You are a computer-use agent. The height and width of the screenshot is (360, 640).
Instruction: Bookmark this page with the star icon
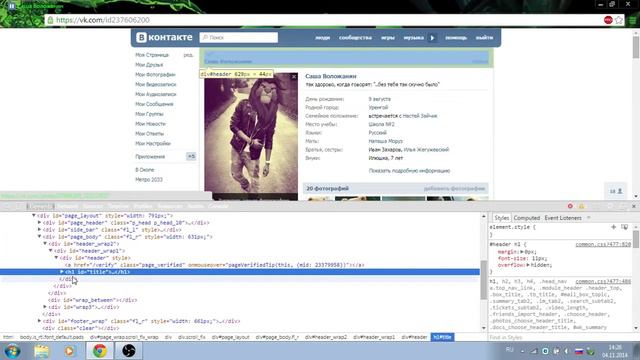point(619,20)
